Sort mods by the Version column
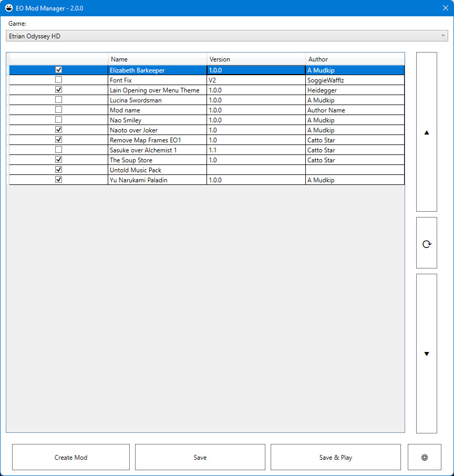 256,59
